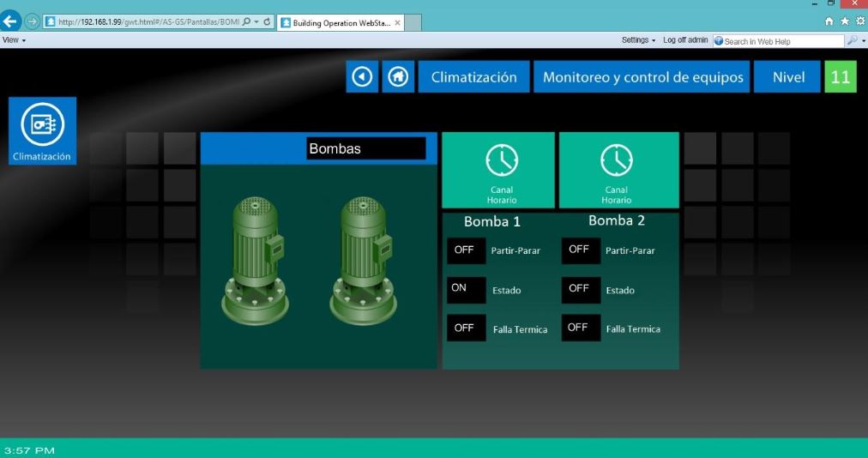Open the Climatización navigation tab
The height and width of the screenshot is (458, 868).
[473, 77]
